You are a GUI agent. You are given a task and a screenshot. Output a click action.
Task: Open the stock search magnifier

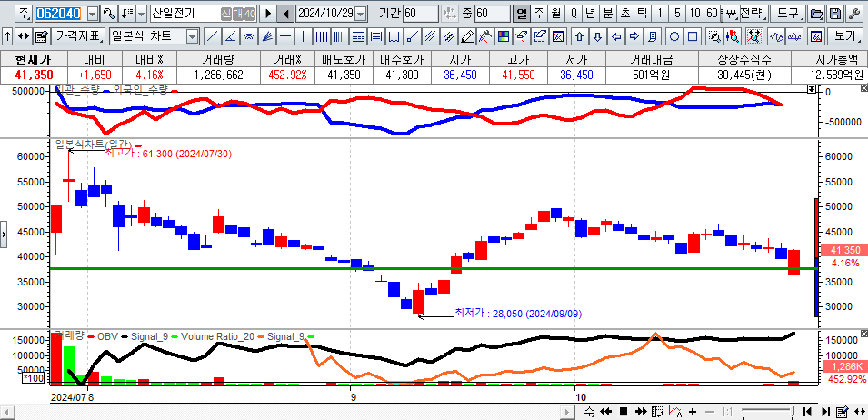[x=109, y=14]
